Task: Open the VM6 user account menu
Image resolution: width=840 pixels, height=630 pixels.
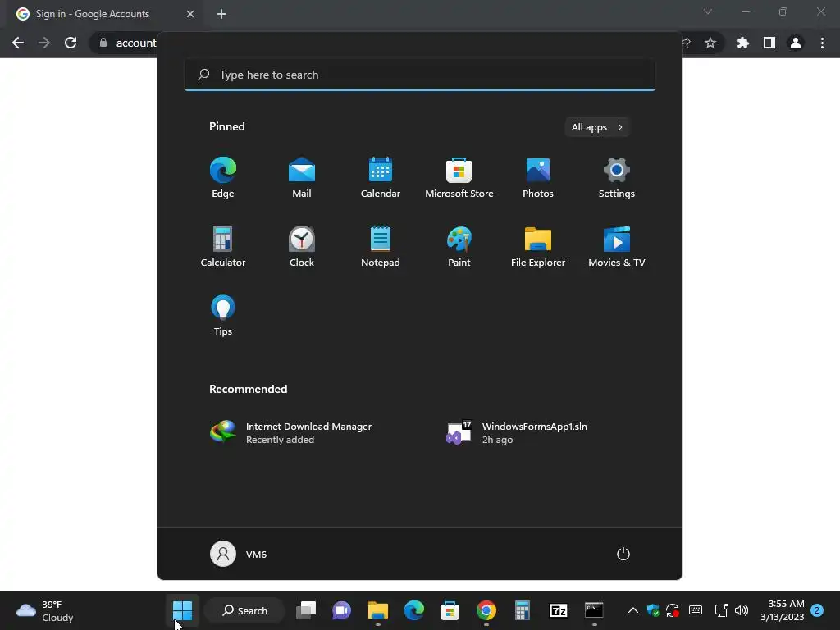Action: [x=239, y=554]
